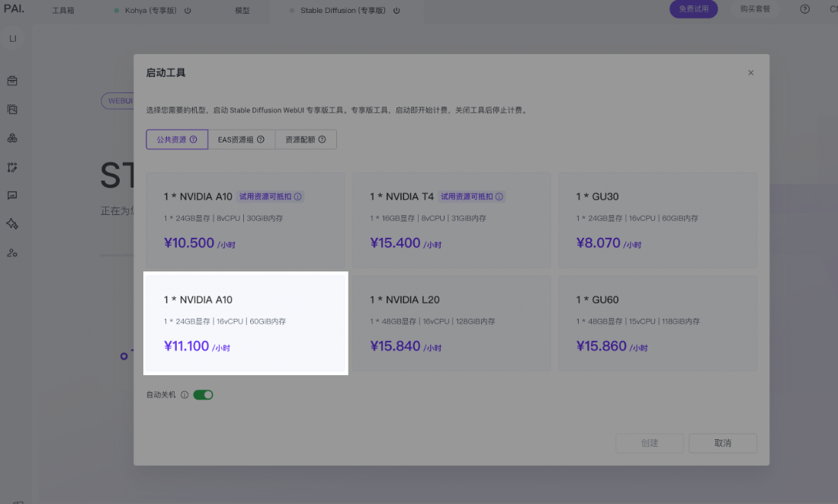838x504 pixels.
Task: Click help icon on 资源配额 tab
Action: pyautogui.click(x=323, y=140)
